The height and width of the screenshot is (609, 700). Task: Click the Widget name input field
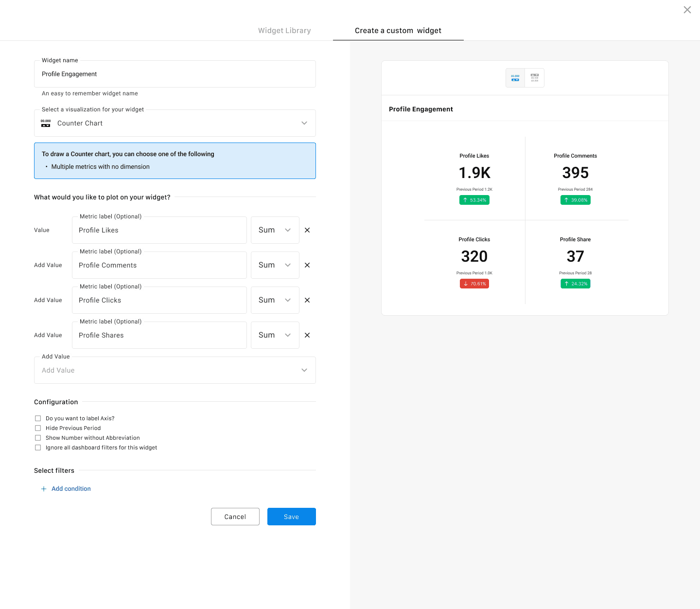click(x=175, y=74)
